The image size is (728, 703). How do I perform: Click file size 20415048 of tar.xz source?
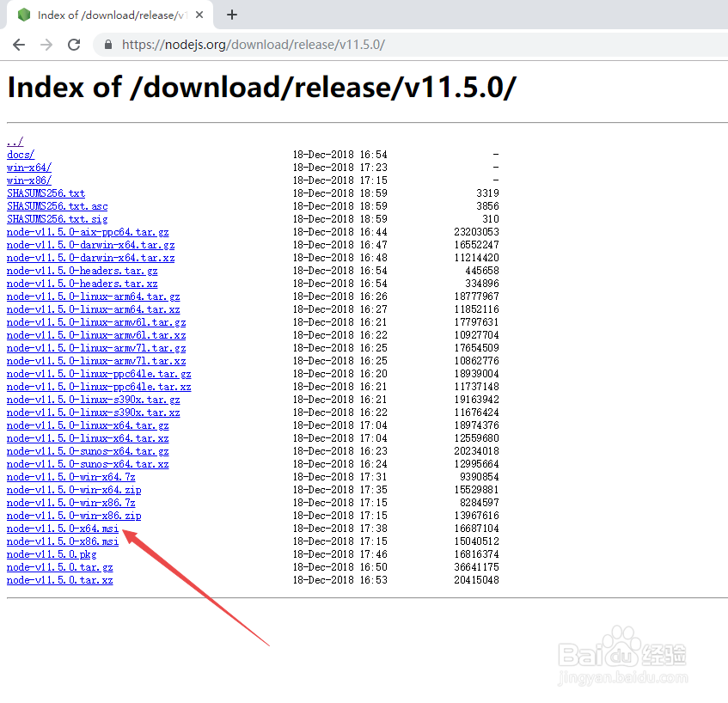click(476, 580)
